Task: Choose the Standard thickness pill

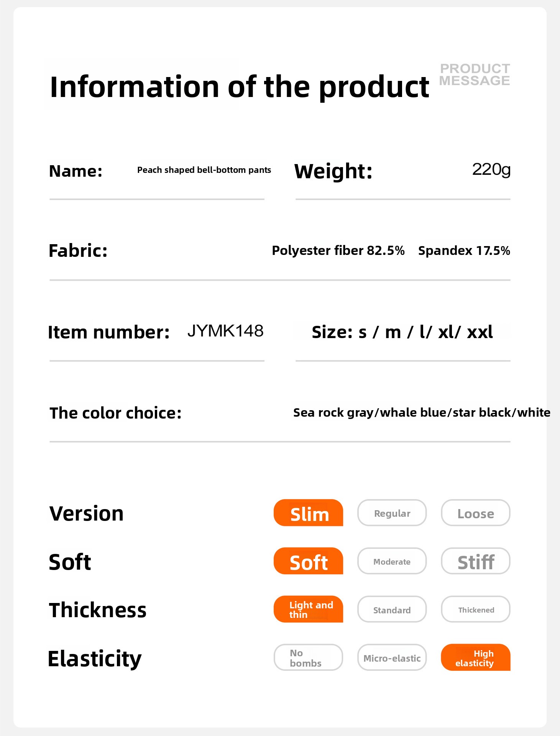Action: point(392,609)
